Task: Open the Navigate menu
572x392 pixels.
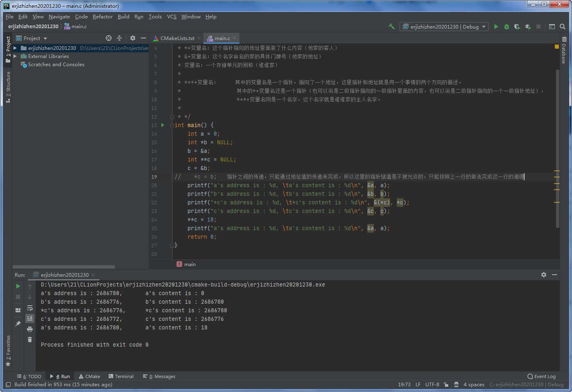Action: coord(59,17)
